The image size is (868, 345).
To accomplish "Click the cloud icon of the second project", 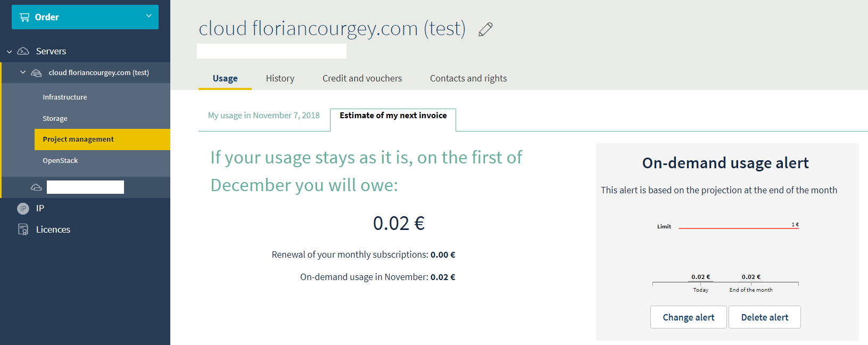I will [x=36, y=187].
